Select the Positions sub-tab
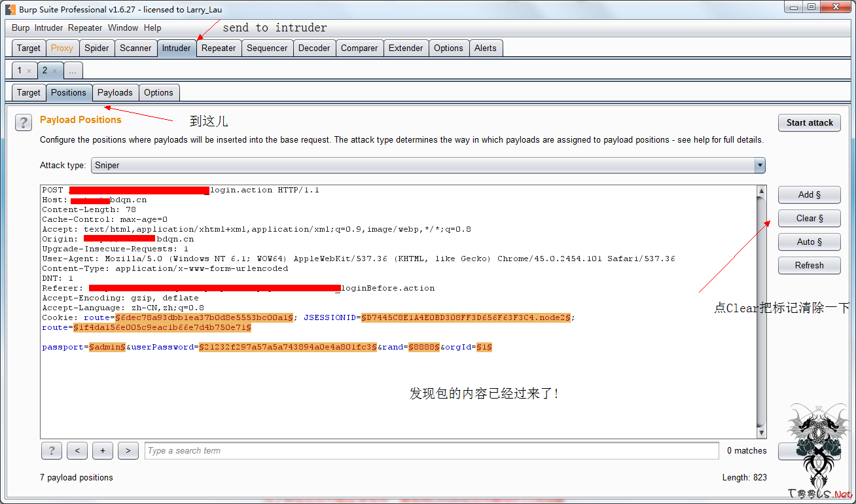Screen dimensions: 856x504 69,92
